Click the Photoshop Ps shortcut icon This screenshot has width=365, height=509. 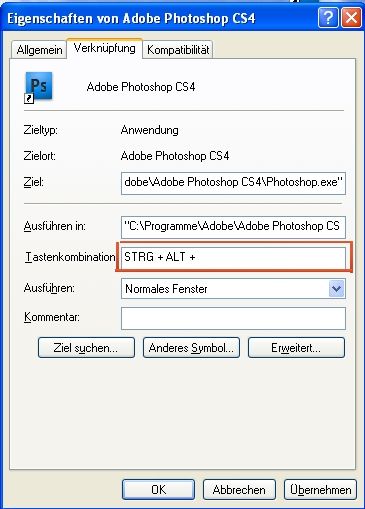[x=39, y=87]
